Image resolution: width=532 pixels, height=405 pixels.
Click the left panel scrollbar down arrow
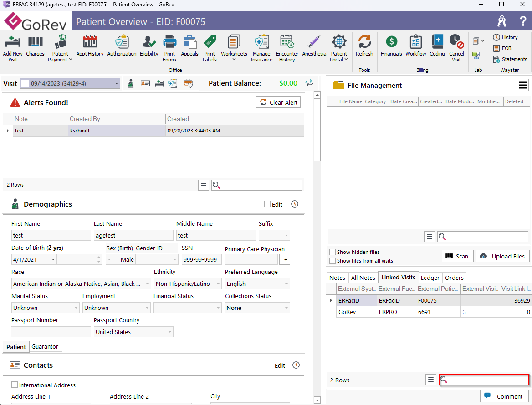click(x=317, y=400)
